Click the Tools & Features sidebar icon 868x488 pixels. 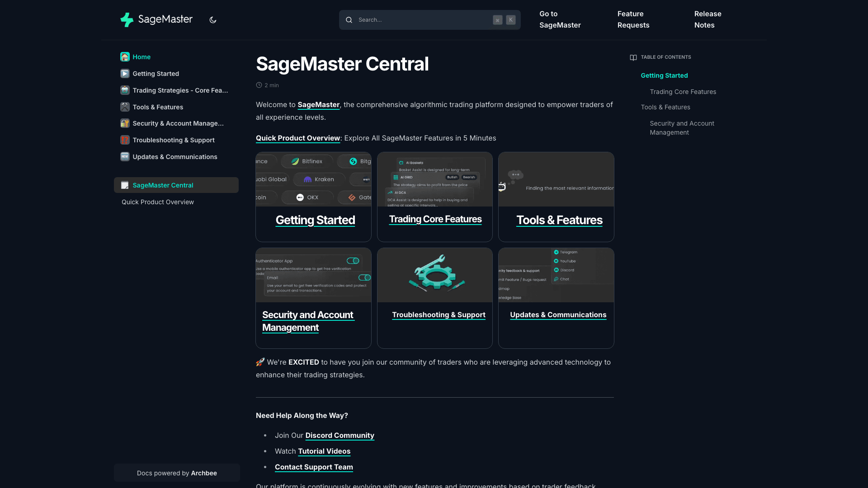coord(125,107)
